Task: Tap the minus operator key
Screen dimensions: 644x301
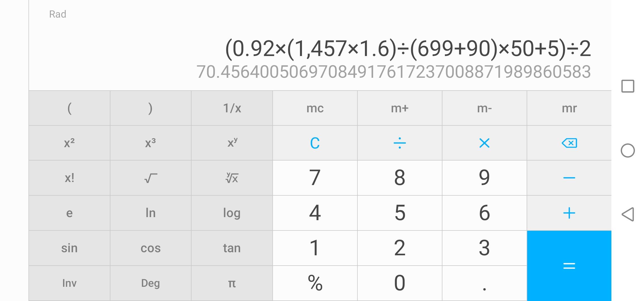Action: [569, 178]
